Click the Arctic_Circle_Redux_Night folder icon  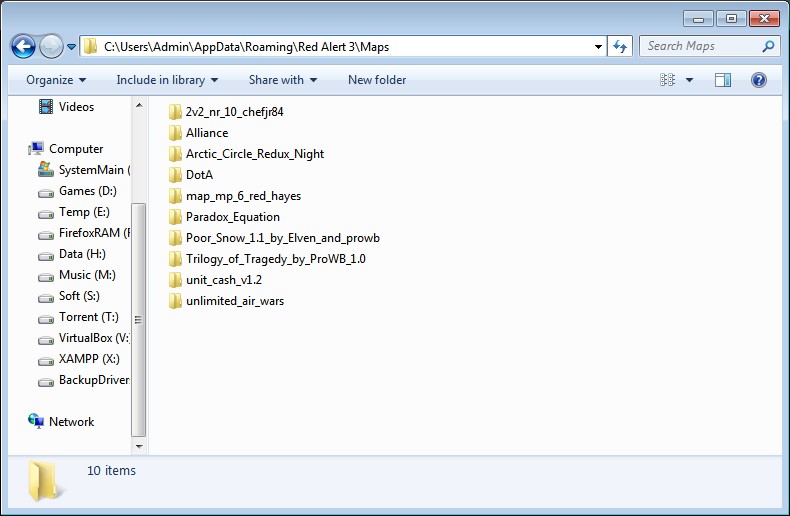click(175, 154)
